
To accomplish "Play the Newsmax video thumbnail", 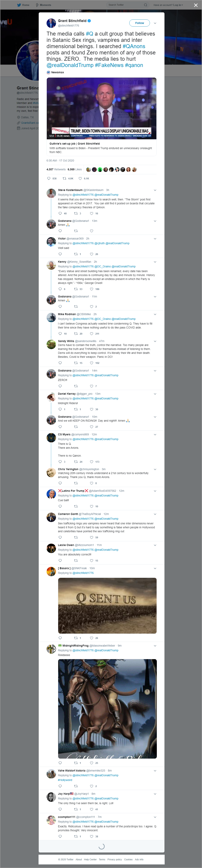I will click(102, 108).
